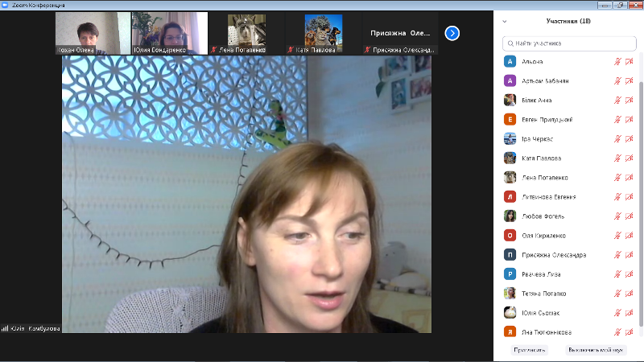
Task: Click Артьом Бабаян's disabled camera icon
Action: [630, 81]
